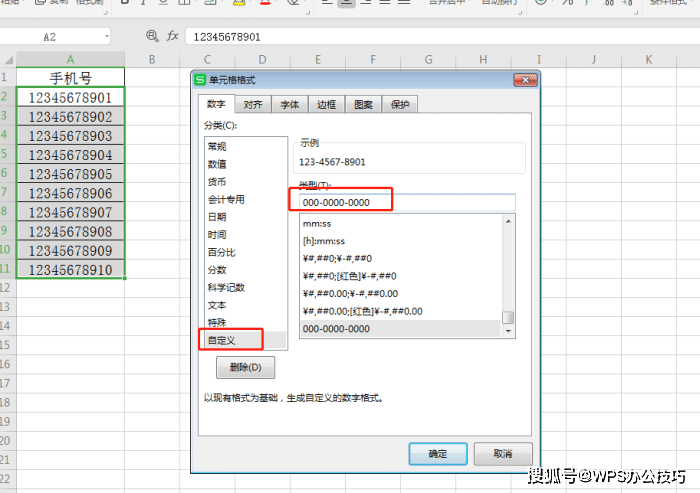
Task: Pick the 文本 category
Action: click(217, 305)
